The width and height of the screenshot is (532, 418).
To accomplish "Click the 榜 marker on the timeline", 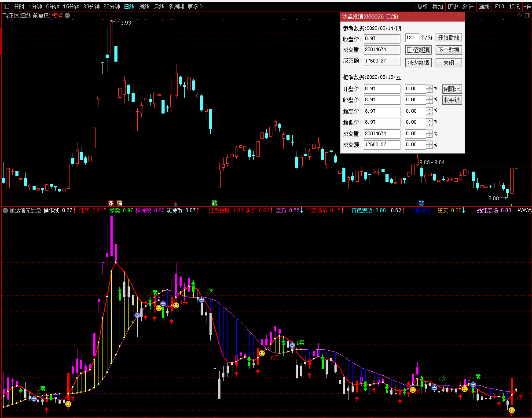I will coord(119,203).
